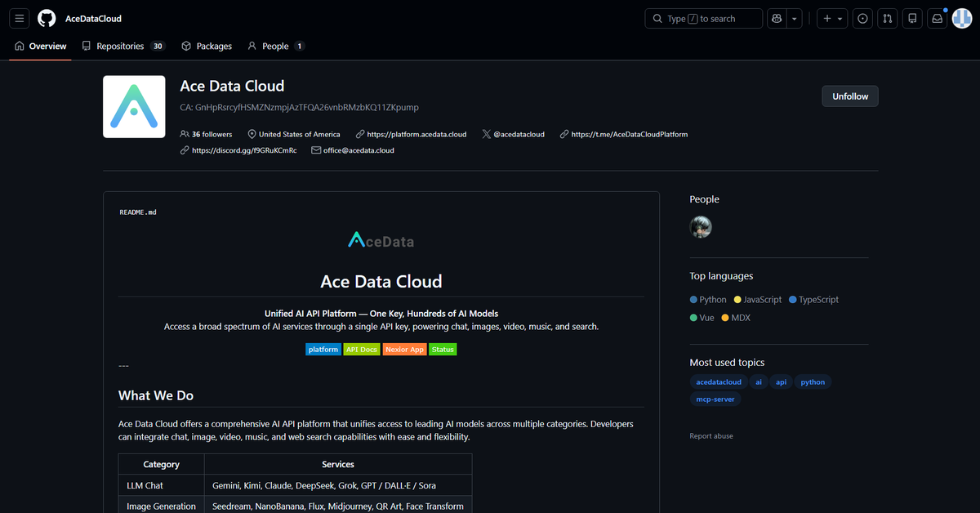The image size is (980, 513).
Task: Filter by MDX language
Action: [737, 318]
